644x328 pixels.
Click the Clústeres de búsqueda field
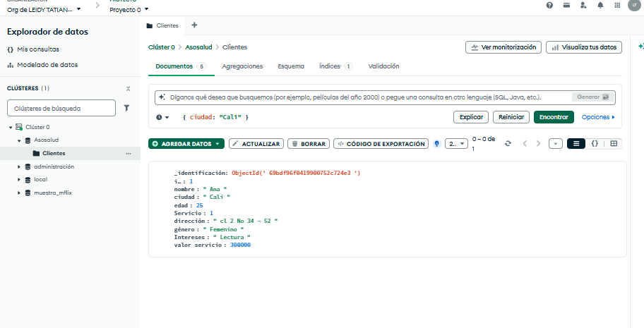coord(61,108)
